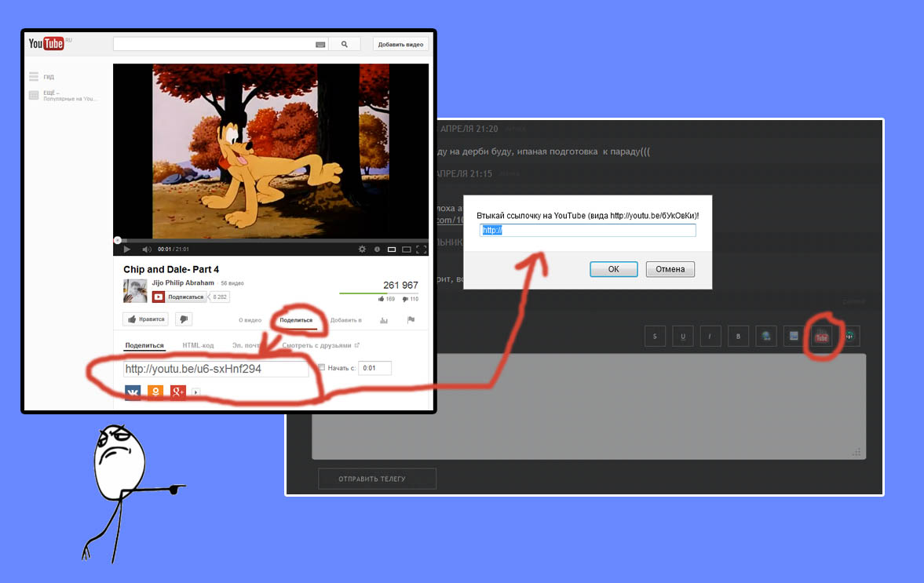This screenshot has height=583, width=924.
Task: Click the thumbs-down dislike button
Action: pos(184,319)
